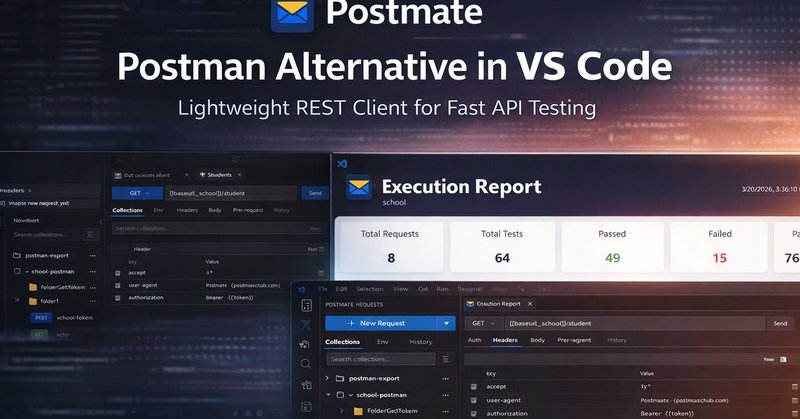The image size is (800, 419).
Task: Click the Total Tests card showing 64
Action: click(x=502, y=247)
